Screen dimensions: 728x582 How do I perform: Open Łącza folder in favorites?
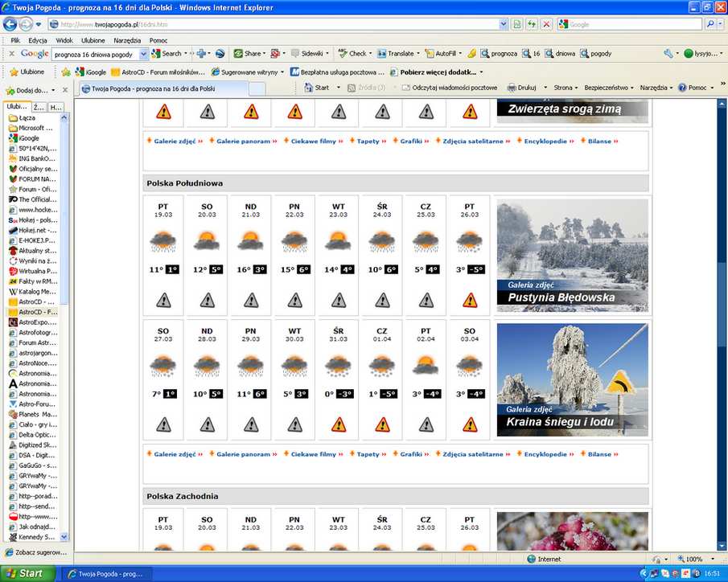tap(23, 118)
